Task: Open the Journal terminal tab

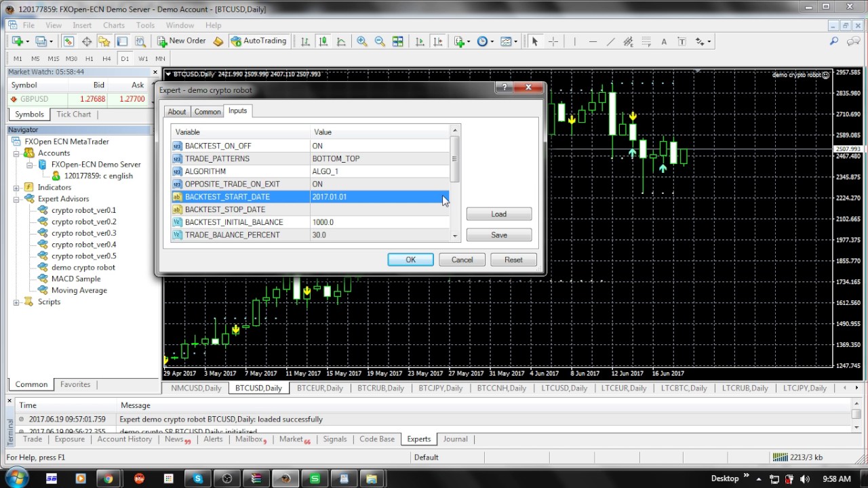Action: tap(455, 439)
